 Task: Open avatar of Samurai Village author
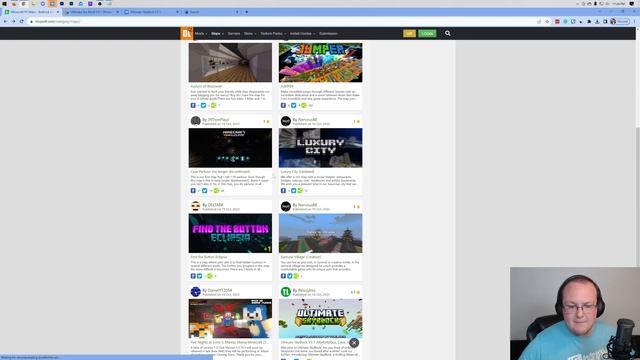click(x=286, y=206)
